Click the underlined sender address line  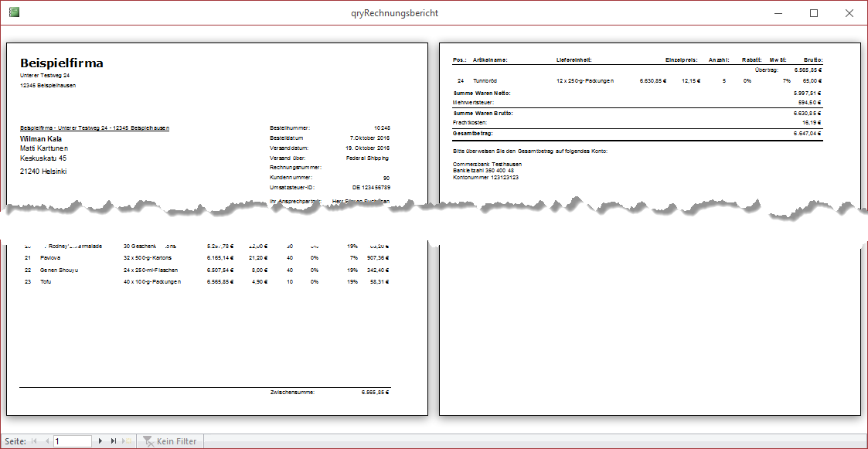pyautogui.click(x=94, y=128)
